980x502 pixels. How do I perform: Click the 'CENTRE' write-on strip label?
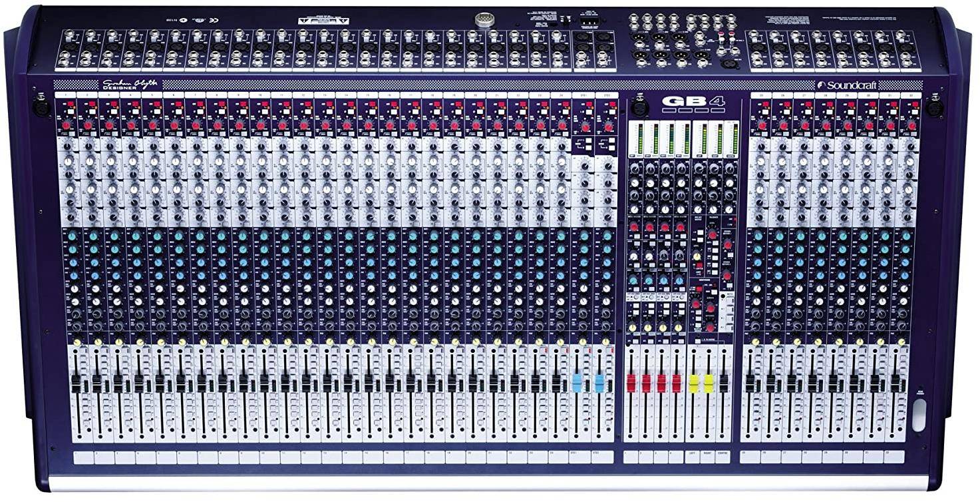point(724,458)
